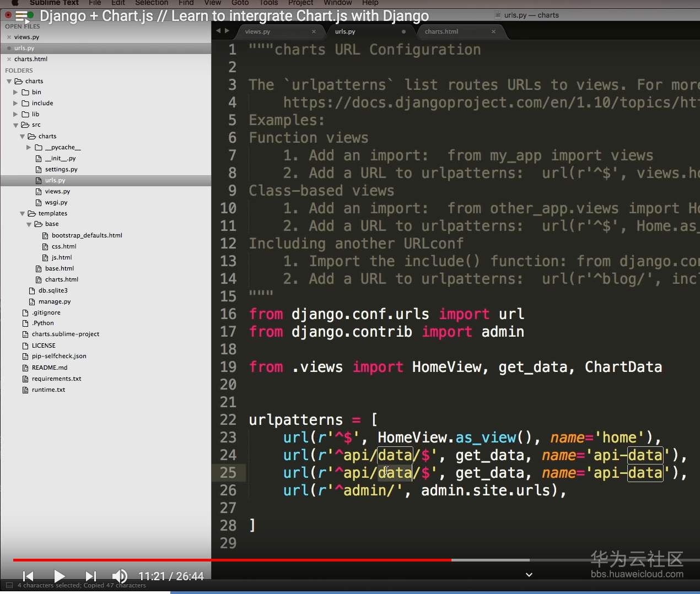Image resolution: width=700 pixels, height=594 pixels.
Task: Close charts.html in Open Files list
Action: coord(9,59)
